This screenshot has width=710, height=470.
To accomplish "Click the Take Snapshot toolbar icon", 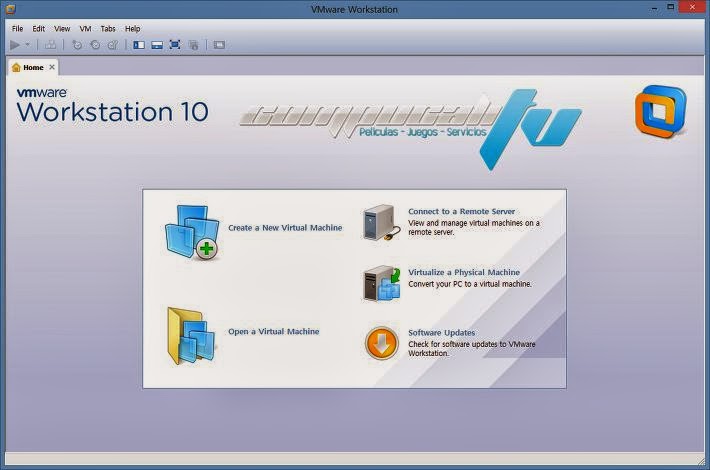I will point(77,45).
